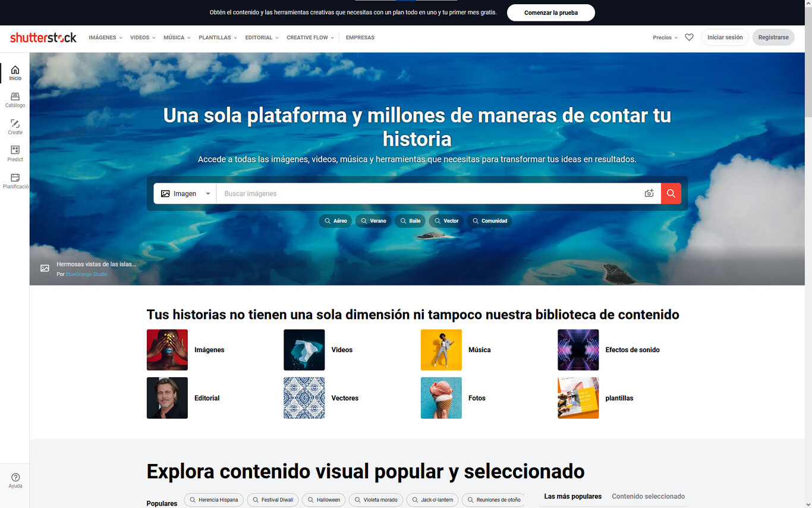Viewport: 812px width, 508px height.
Task: Open favorites with the heart icon
Action: click(689, 37)
